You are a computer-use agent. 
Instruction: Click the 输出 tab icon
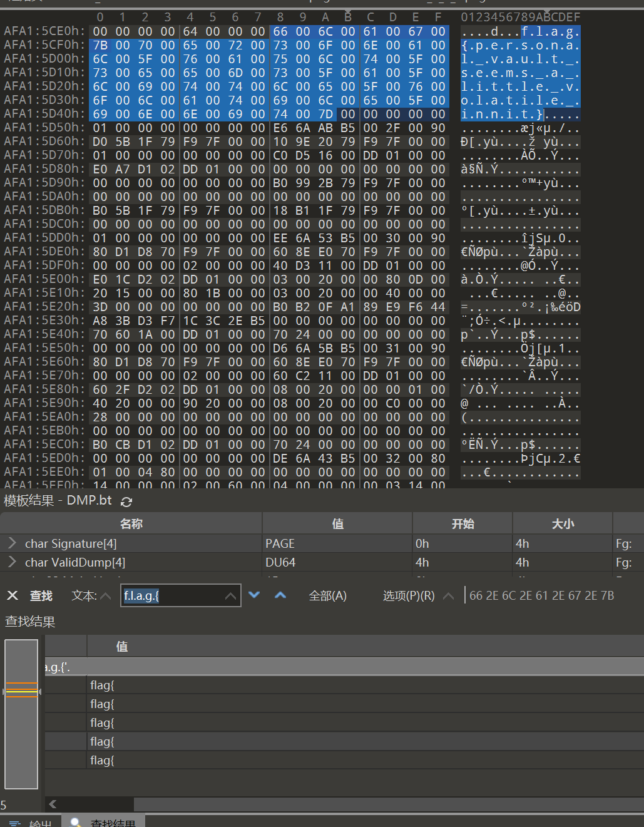[15, 823]
